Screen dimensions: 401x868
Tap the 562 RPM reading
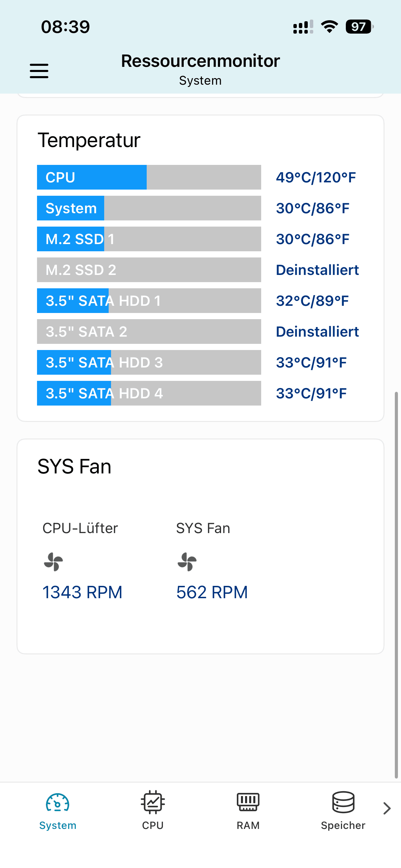point(212,592)
